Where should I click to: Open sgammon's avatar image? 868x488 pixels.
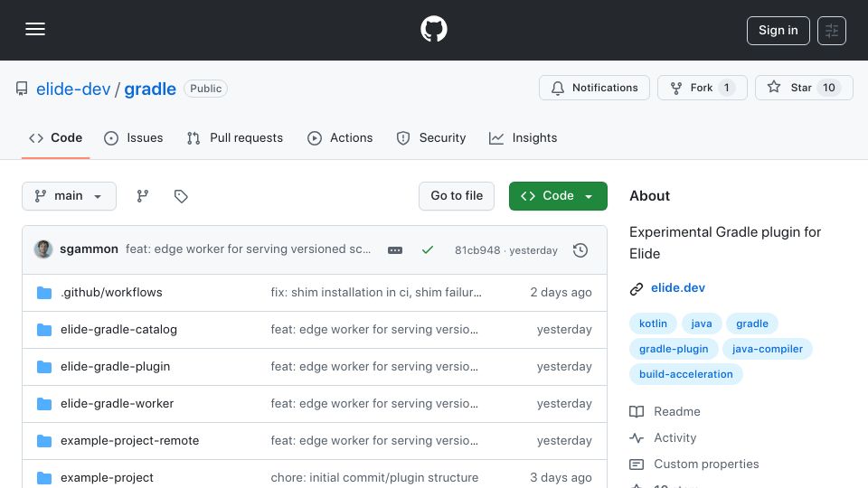click(43, 249)
